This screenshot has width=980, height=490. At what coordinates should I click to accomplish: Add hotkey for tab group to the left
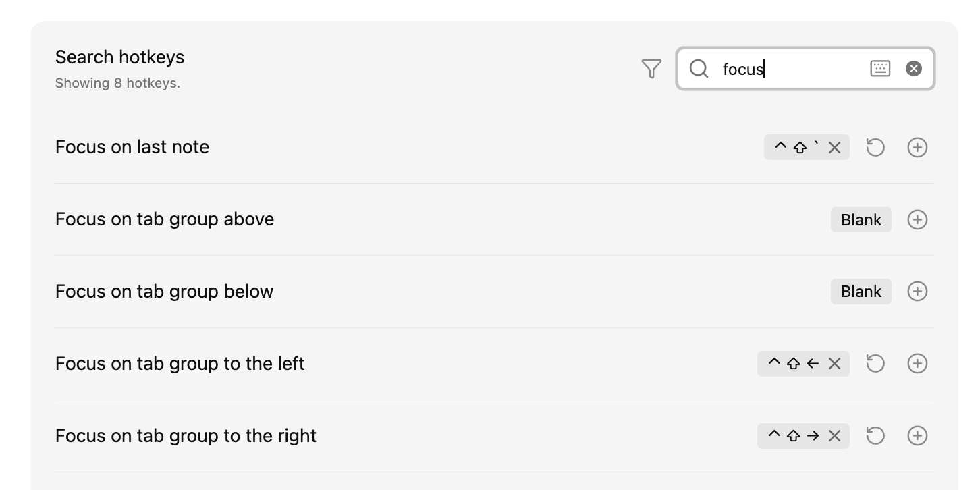click(x=917, y=364)
